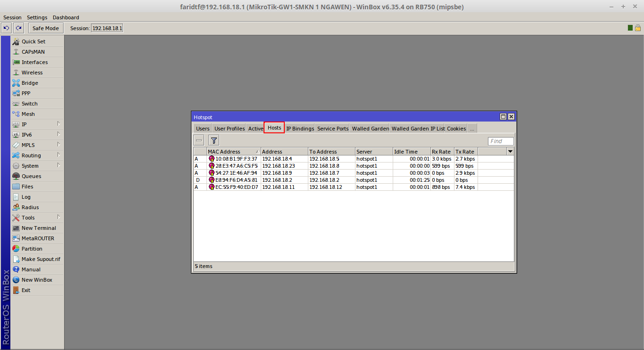This screenshot has width=644, height=350.
Task: Open the column selector dropdown arrow in Hotspot table
Action: tap(510, 152)
